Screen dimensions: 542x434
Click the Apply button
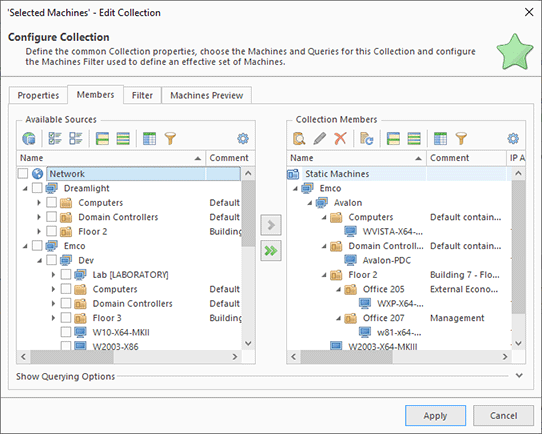pyautogui.click(x=435, y=415)
